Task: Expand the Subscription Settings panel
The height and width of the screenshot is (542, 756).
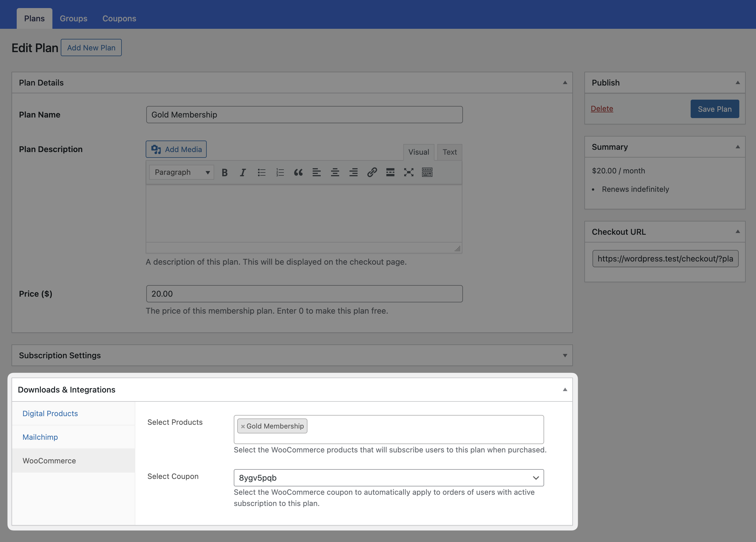Action: tap(565, 356)
